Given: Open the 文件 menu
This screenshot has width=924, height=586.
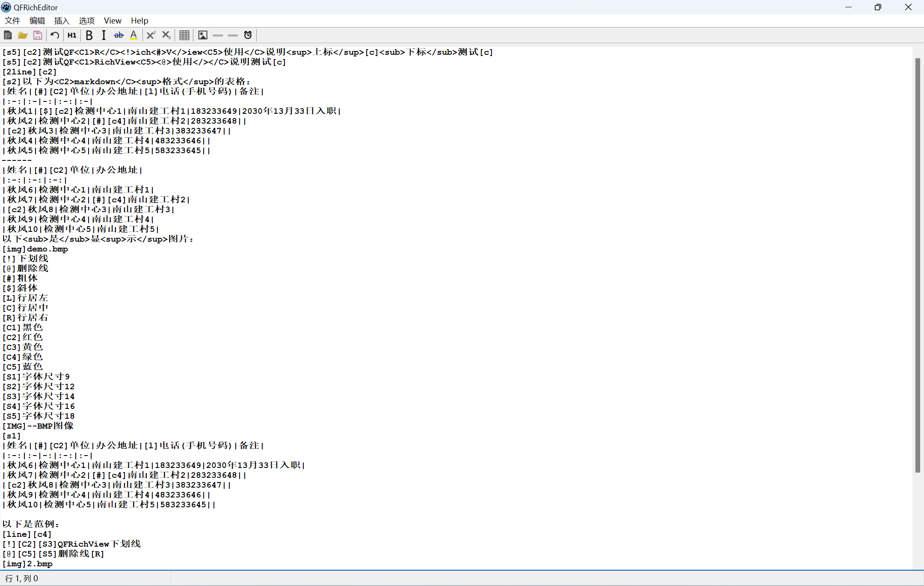Looking at the screenshot, I should tap(12, 21).
